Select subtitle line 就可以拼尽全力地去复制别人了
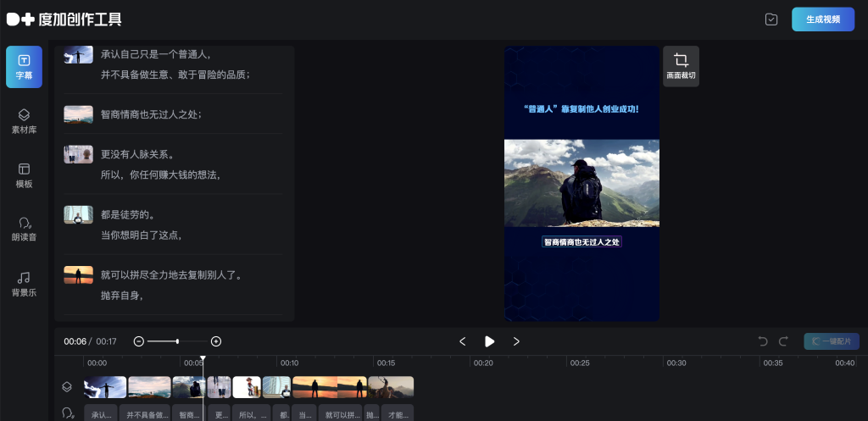This screenshot has height=421, width=868. pyautogui.click(x=171, y=275)
